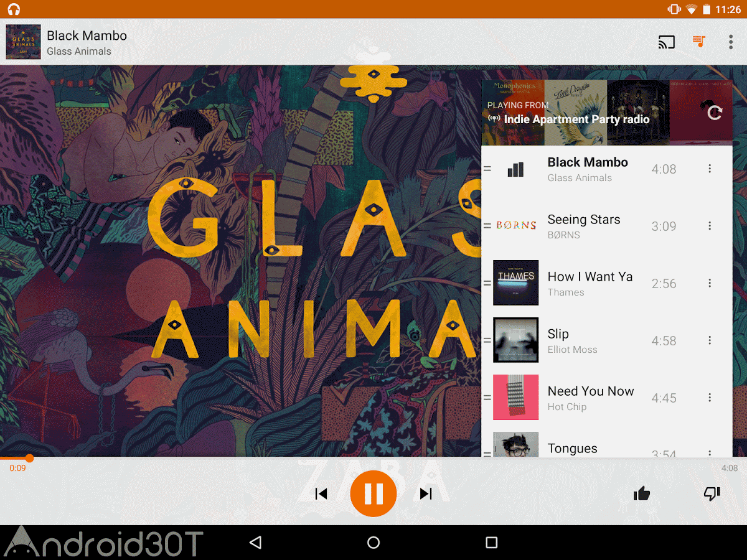
Task: Go back to the previous track
Action: 321,493
